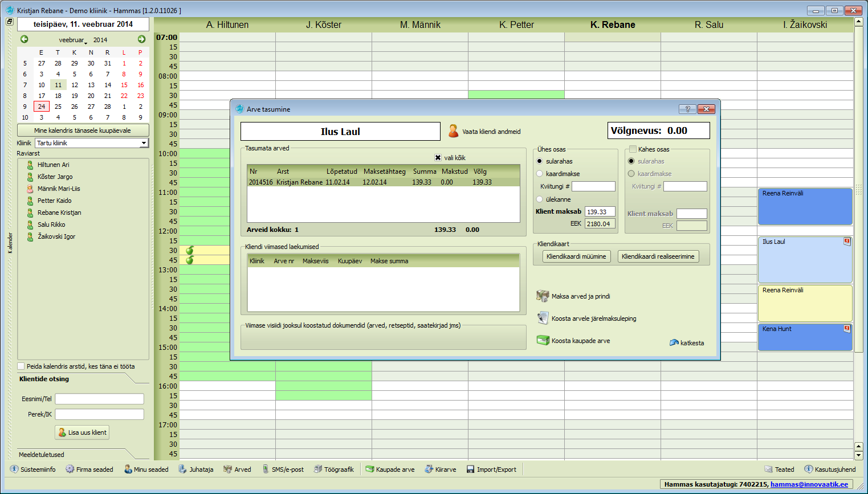This screenshot has height=494, width=868.
Task: Toggle the 'vali kõik' checkbox
Action: pos(438,158)
